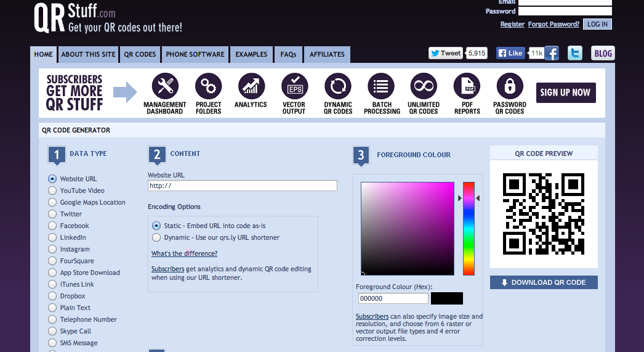Choose Google Maps Location radio button
The image size is (644, 352).
tap(52, 202)
